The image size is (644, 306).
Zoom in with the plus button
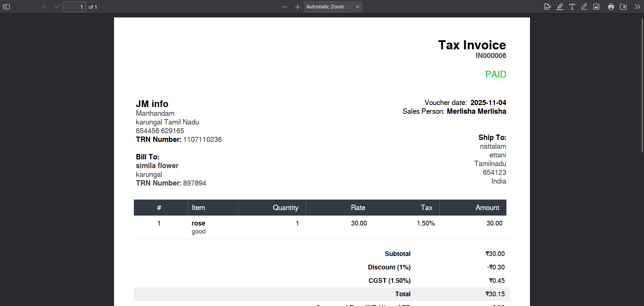(298, 7)
